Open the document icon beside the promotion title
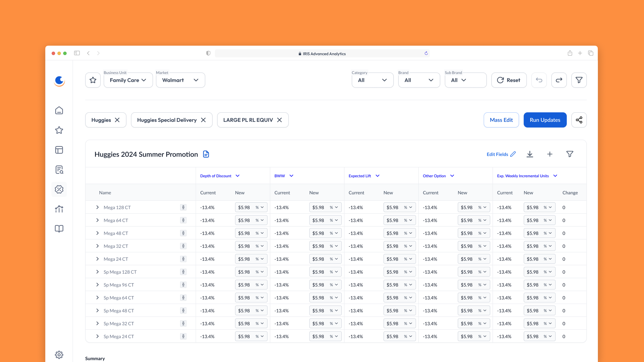Screen dimensions: 644x362 click(206, 154)
